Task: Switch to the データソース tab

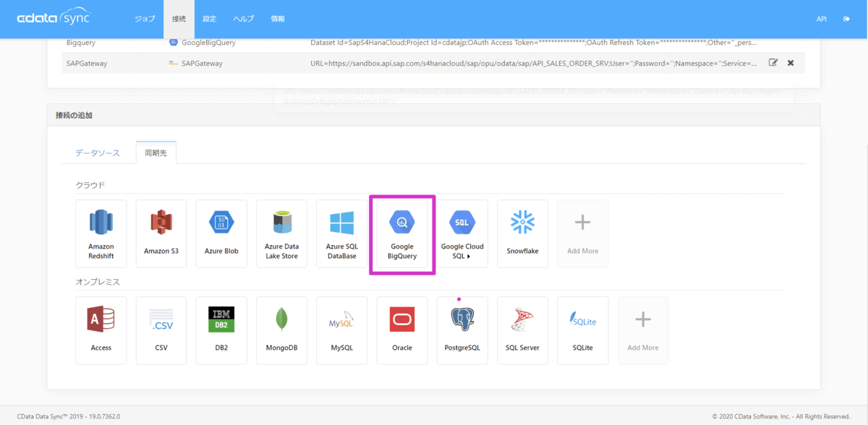Action: (98, 153)
